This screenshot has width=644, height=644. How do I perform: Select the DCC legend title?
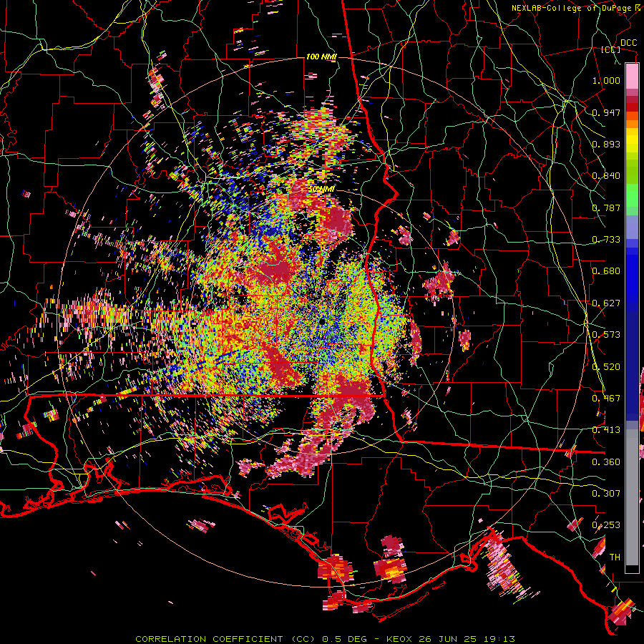coord(628,43)
